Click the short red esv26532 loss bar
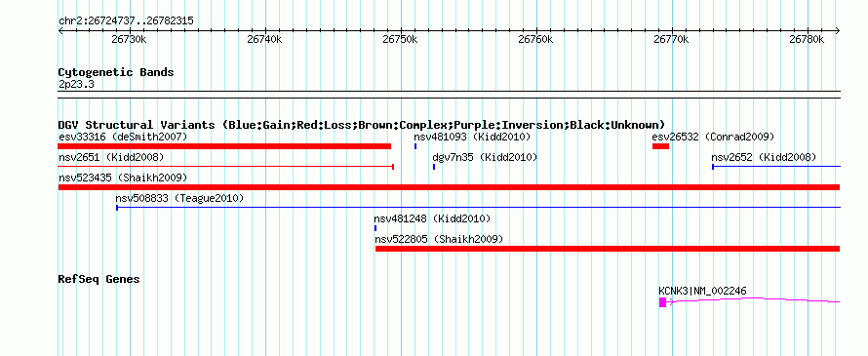Viewport: 868px width, 356px height. coord(660,146)
